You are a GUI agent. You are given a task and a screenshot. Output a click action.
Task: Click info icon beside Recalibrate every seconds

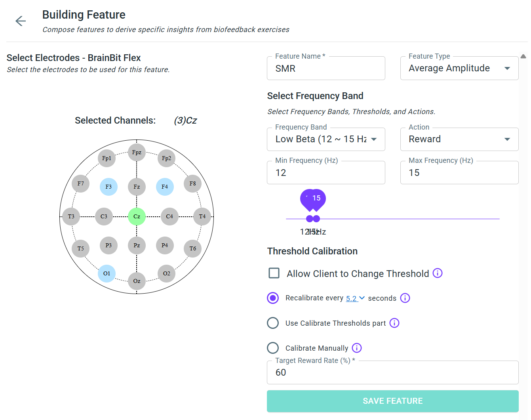point(405,298)
